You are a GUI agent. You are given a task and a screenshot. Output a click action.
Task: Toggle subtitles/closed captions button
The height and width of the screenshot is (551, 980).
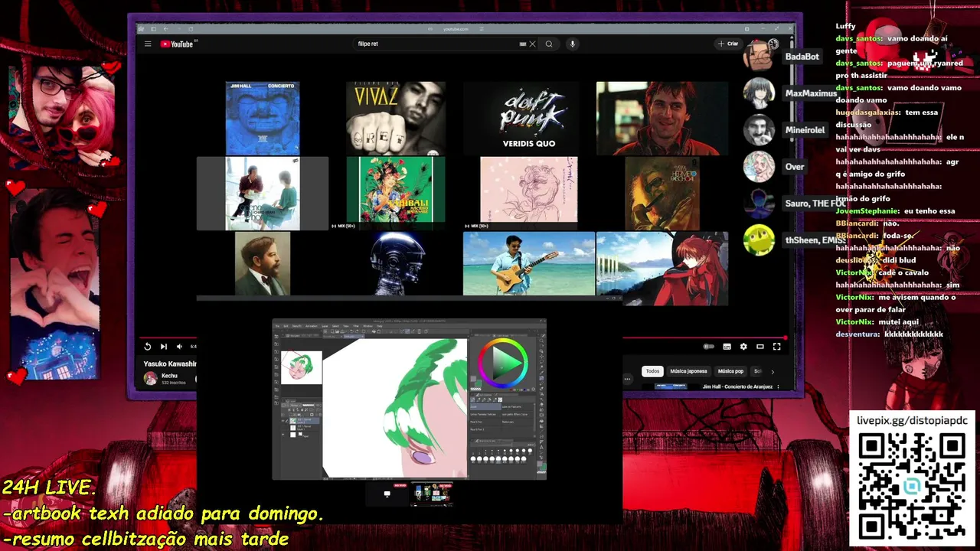(727, 347)
